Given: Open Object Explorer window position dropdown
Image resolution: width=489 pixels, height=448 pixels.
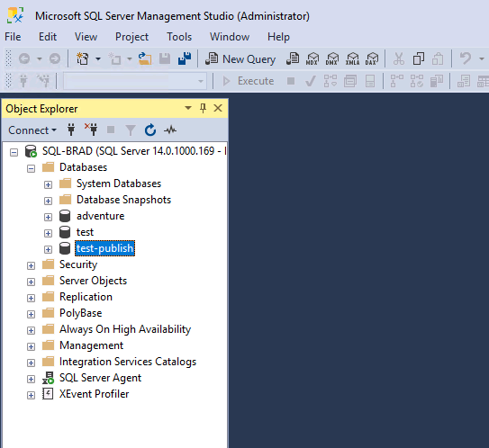Looking at the screenshot, I should 188,108.
